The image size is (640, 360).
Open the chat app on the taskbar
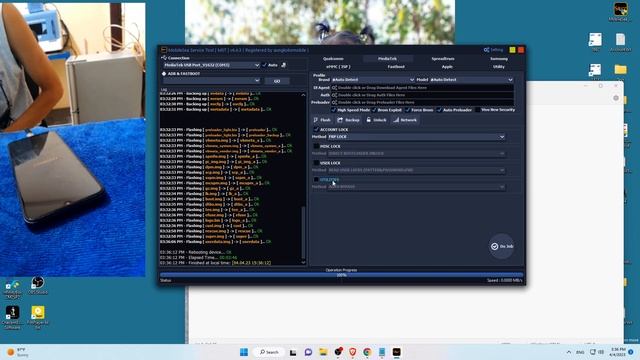pyautogui.click(x=308, y=352)
